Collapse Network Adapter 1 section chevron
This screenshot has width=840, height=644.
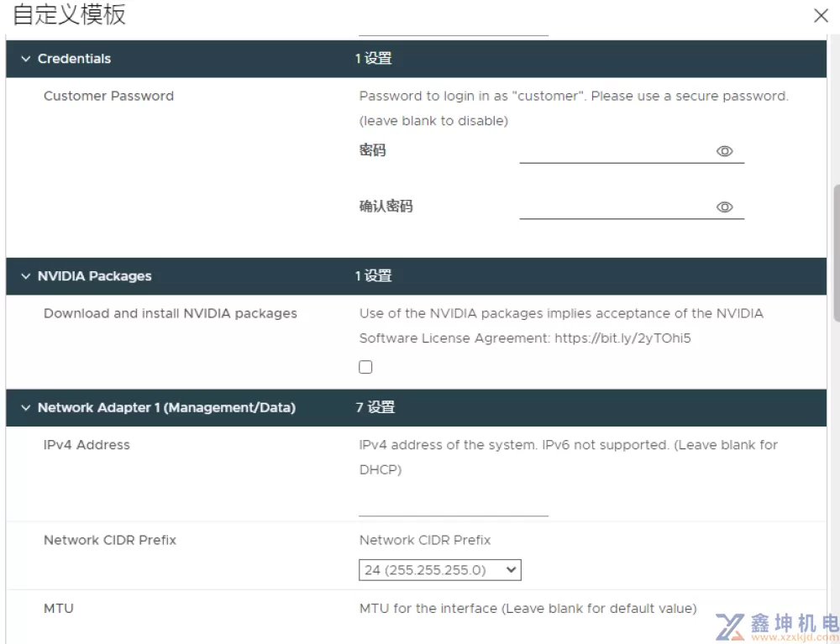click(25, 408)
